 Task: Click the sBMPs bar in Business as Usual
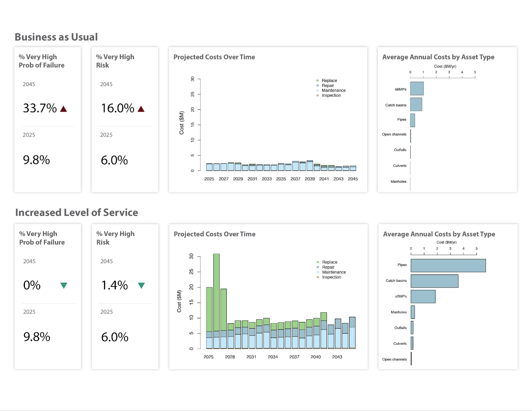pyautogui.click(x=417, y=89)
